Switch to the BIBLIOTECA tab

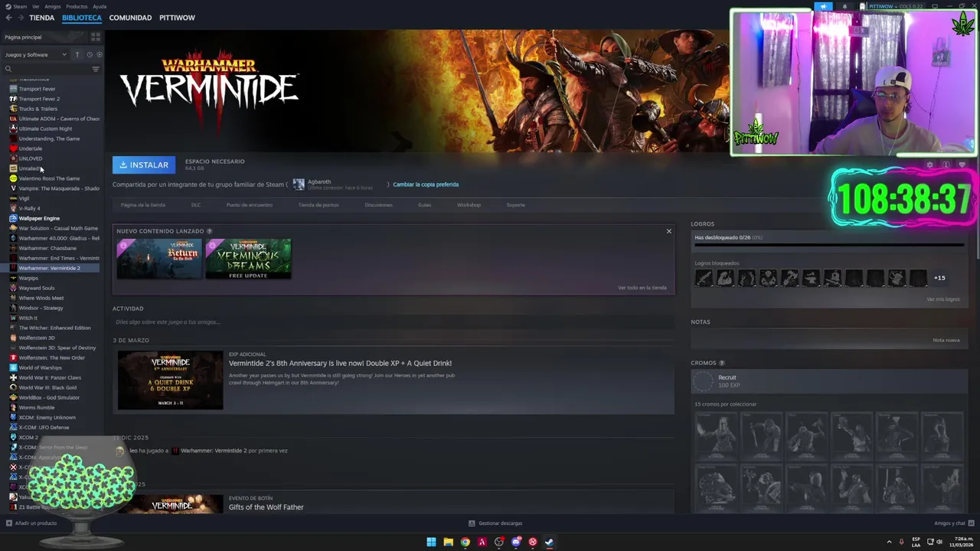click(x=82, y=18)
